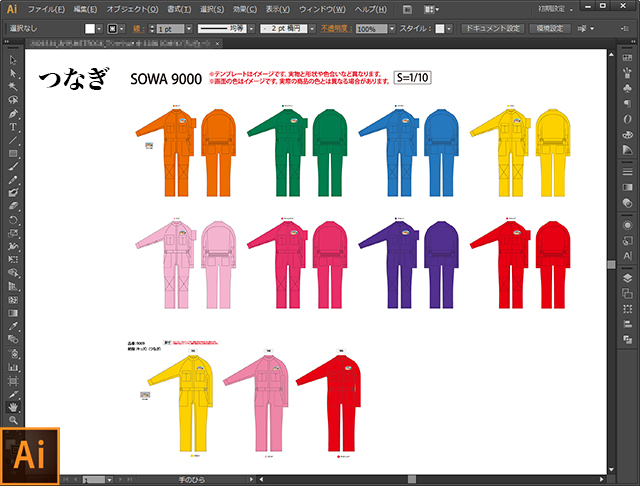Open the 編集(E) menu

tap(85, 9)
